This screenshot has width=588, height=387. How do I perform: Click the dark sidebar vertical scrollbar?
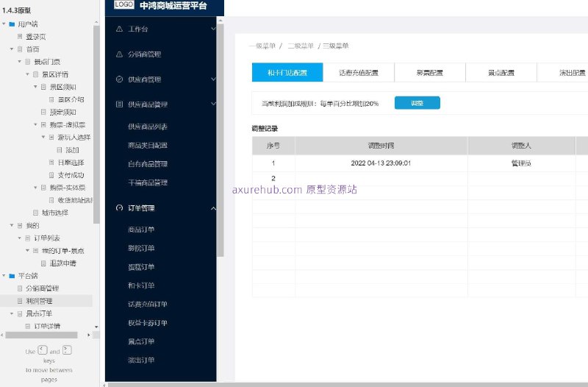[220, 140]
